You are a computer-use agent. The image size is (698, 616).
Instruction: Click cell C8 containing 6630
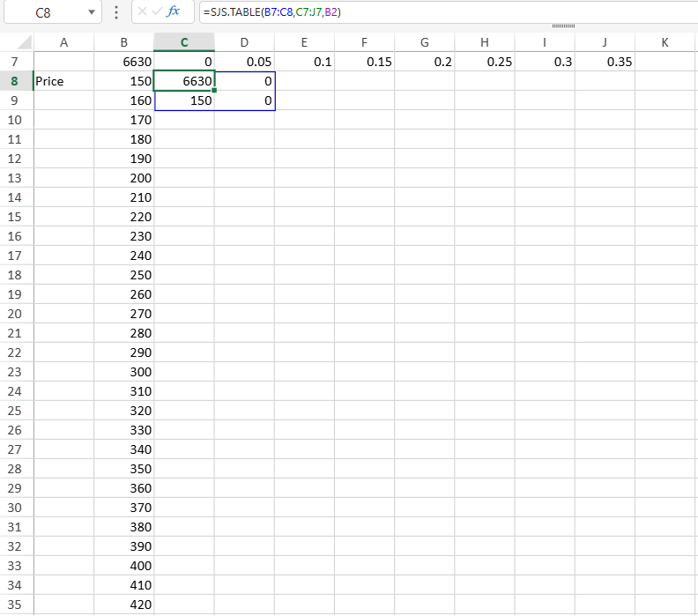pos(184,81)
